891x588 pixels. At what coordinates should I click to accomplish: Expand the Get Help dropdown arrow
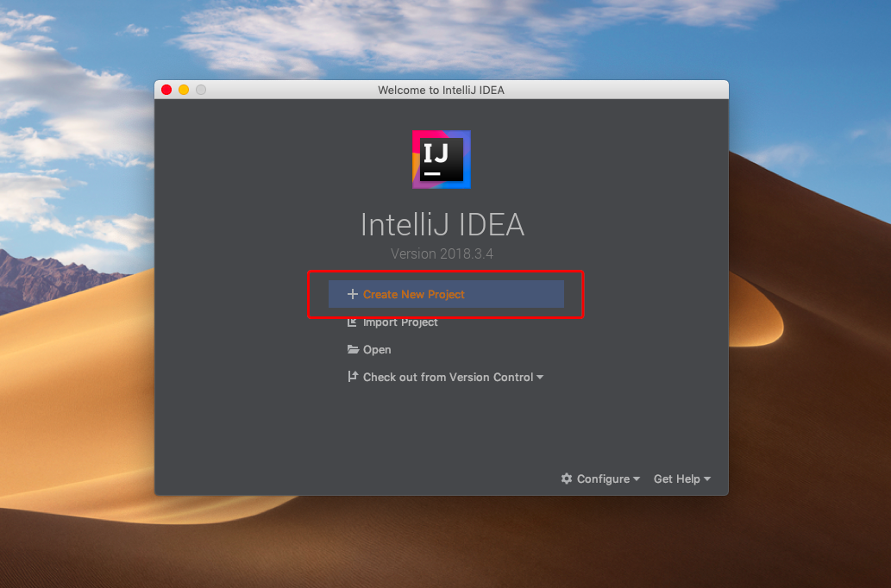tap(707, 479)
